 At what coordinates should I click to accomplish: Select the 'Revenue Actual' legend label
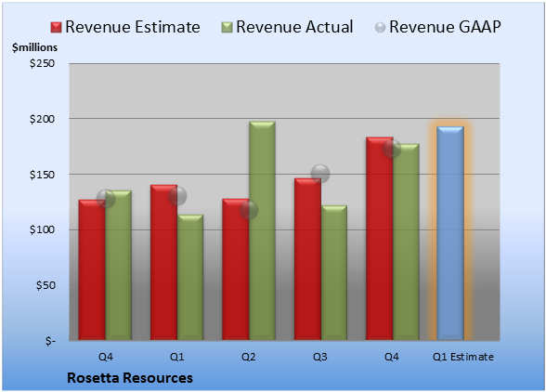click(x=294, y=27)
